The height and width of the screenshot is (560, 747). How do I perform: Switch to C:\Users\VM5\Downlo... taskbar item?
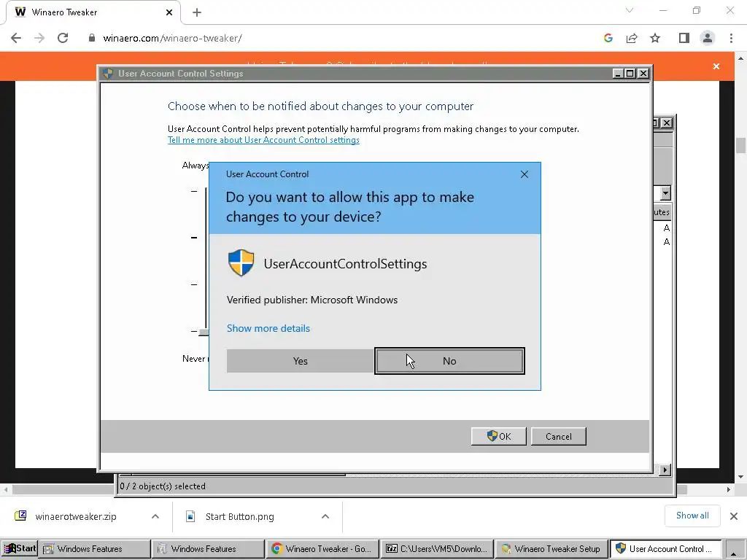point(436,548)
